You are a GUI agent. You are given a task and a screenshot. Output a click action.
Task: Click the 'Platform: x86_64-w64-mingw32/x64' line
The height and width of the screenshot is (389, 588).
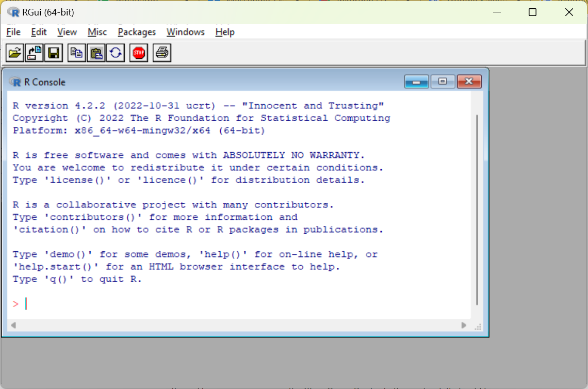click(x=139, y=131)
